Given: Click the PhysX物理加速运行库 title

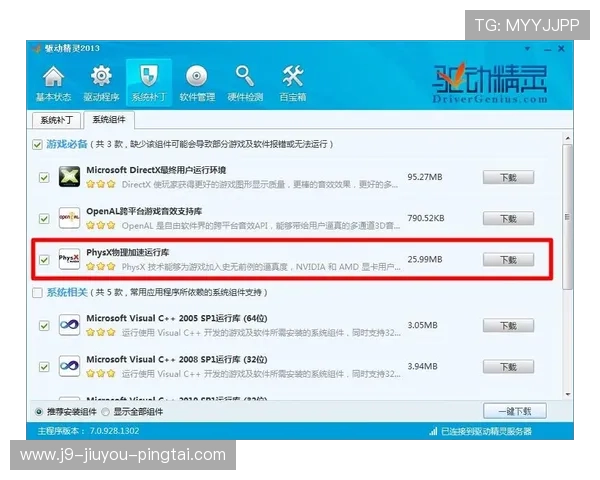Looking at the screenshot, I should click(128, 252).
